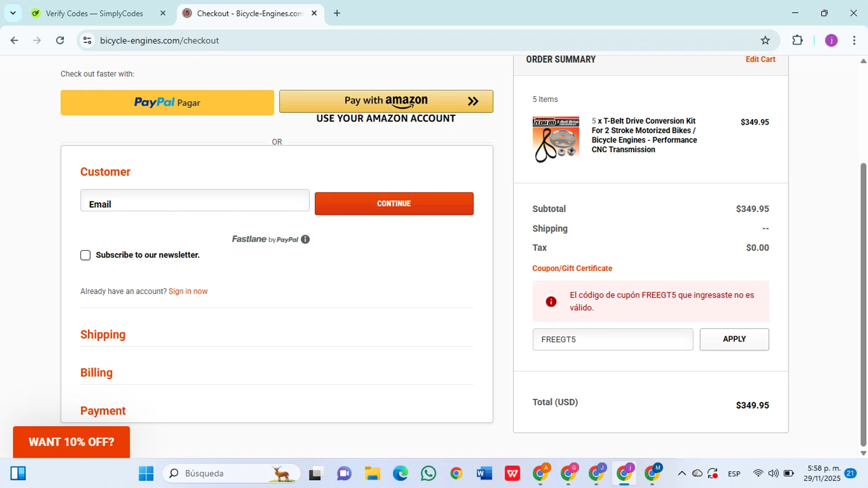
Task: Click the taskbar Búsqueda search box
Action: (x=231, y=474)
